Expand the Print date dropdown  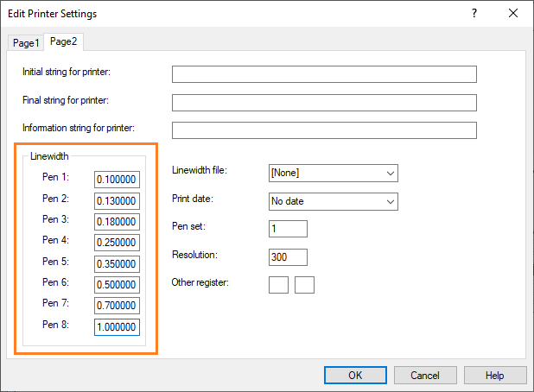tap(333, 201)
